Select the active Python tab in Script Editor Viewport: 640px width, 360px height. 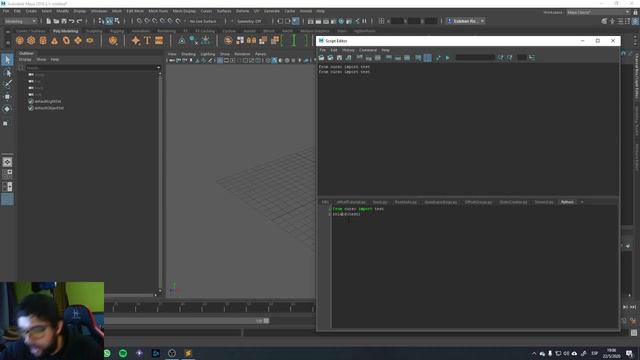(x=567, y=202)
